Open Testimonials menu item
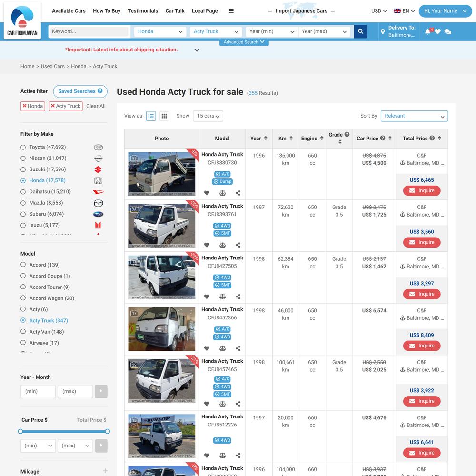This screenshot has width=476, height=476. click(x=143, y=11)
